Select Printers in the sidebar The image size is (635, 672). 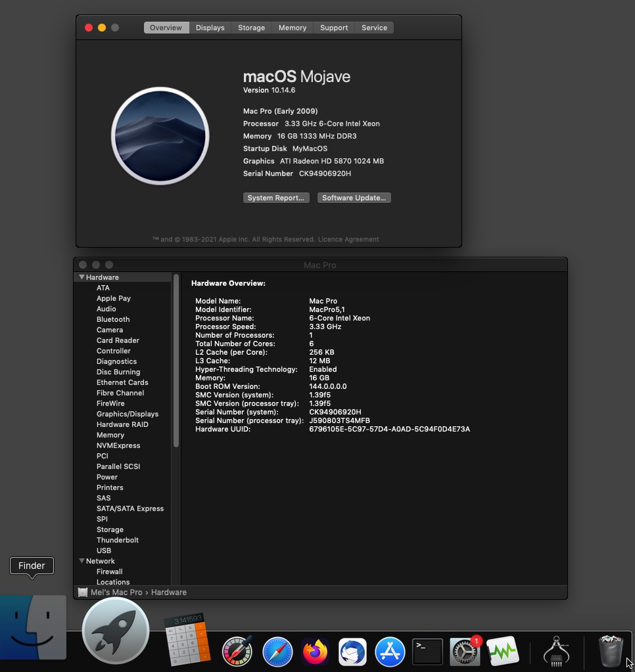110,487
